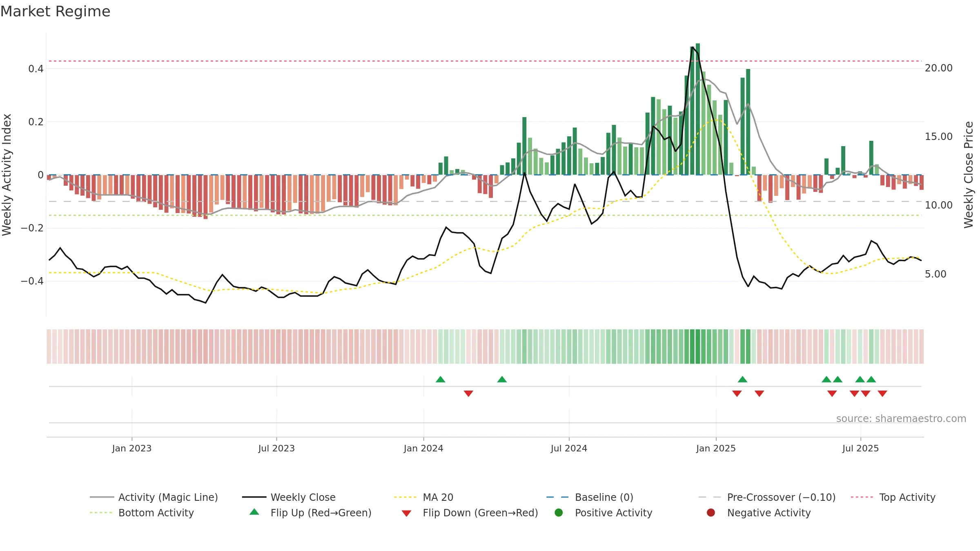The width and height of the screenshot is (980, 551).
Task: Click the Flip Up green triangle legend icon
Action: pyautogui.click(x=254, y=512)
